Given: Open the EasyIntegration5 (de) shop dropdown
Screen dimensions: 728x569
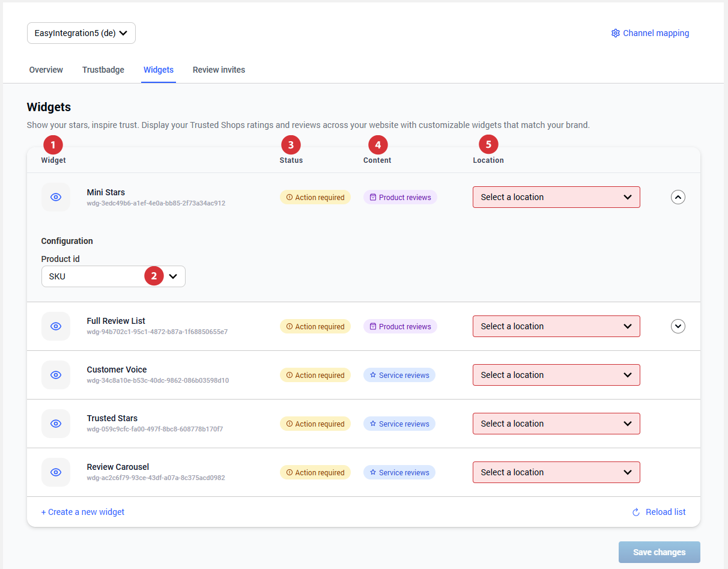Looking at the screenshot, I should [x=81, y=33].
